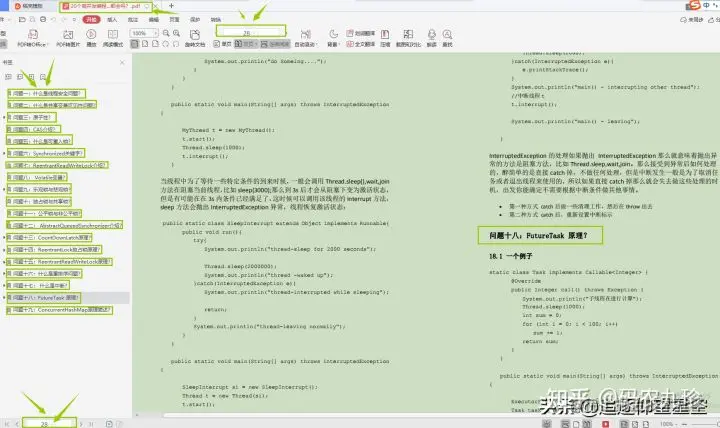Expand the 问题十三 CountDownLatch bookmark triangle
Screen dimensions: 720x428
pos(4,237)
